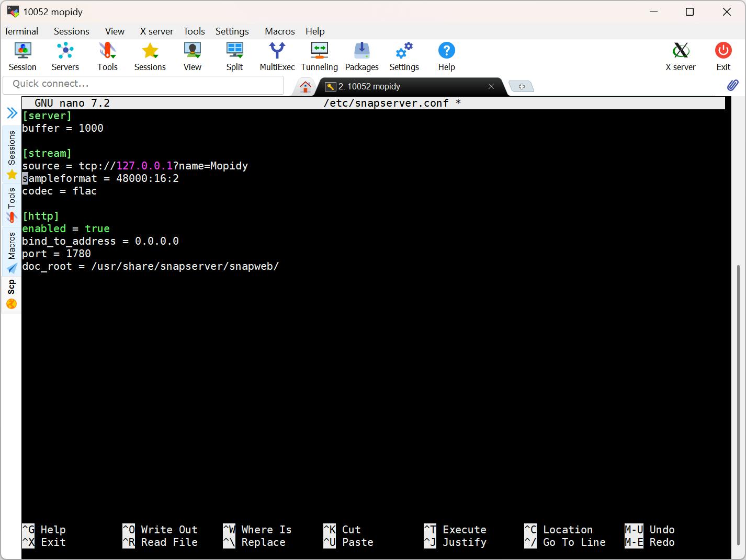Click the sampleformat 48000:16:2 line
This screenshot has width=746, height=560.
tap(100, 178)
